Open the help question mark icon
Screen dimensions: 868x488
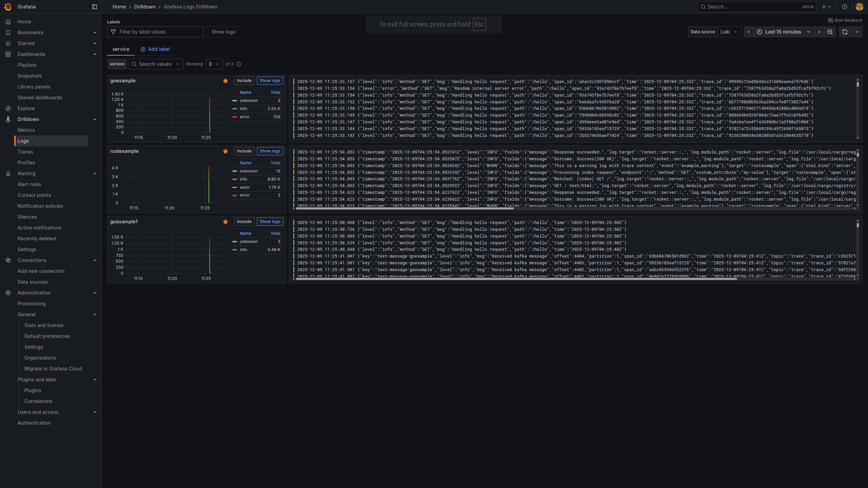[x=844, y=7]
